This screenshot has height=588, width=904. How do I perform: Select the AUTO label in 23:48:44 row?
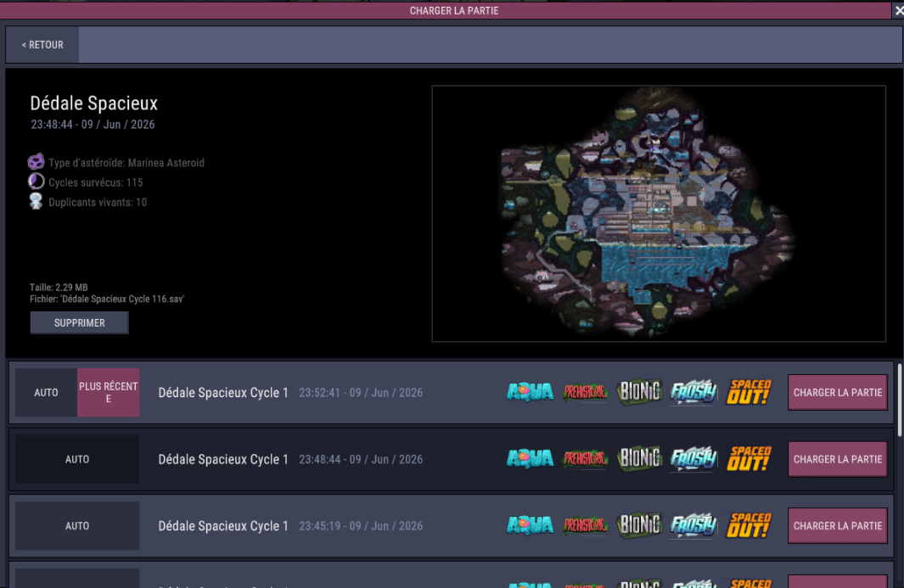(x=77, y=459)
